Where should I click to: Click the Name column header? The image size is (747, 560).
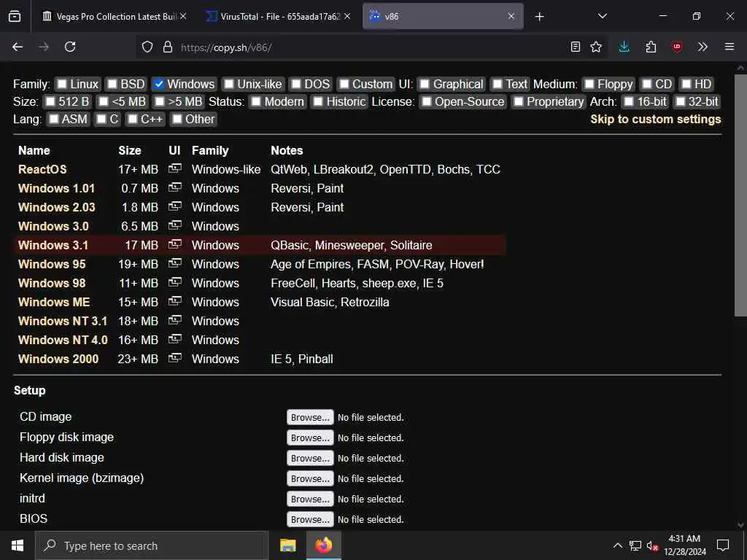coord(34,150)
